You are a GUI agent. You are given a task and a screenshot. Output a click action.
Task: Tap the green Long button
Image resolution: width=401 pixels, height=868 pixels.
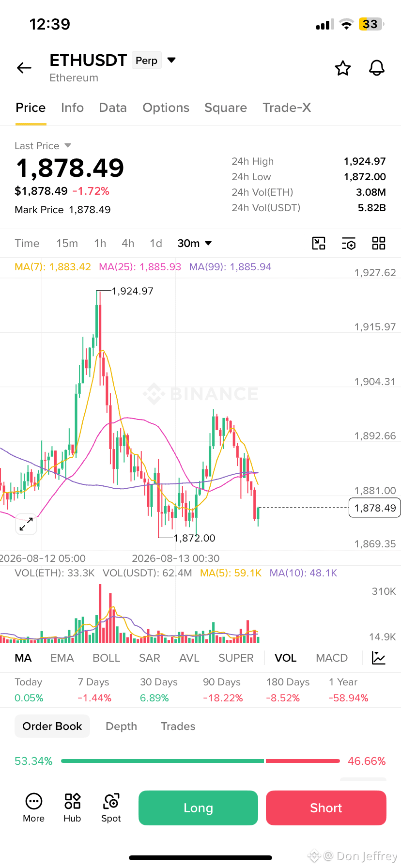pos(198,808)
